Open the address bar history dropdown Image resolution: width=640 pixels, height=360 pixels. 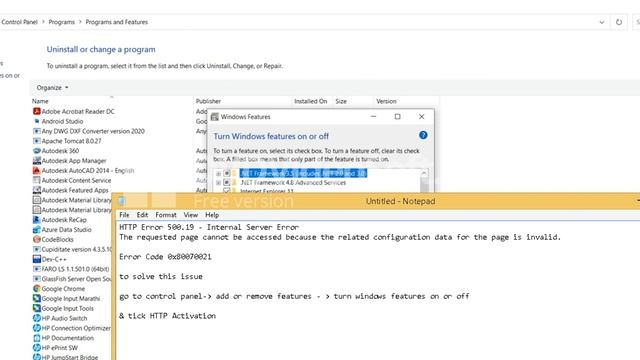602,22
